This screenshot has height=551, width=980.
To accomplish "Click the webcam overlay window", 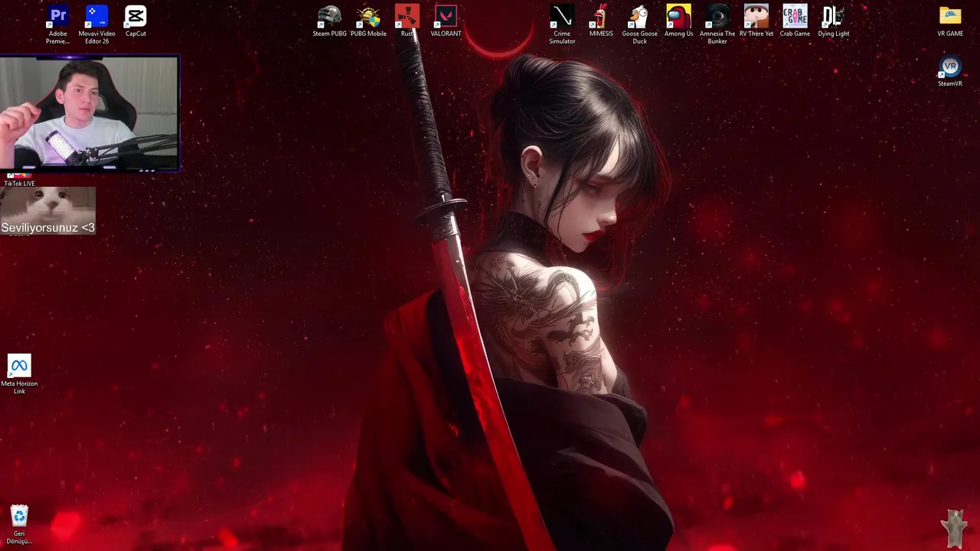I will (x=90, y=112).
